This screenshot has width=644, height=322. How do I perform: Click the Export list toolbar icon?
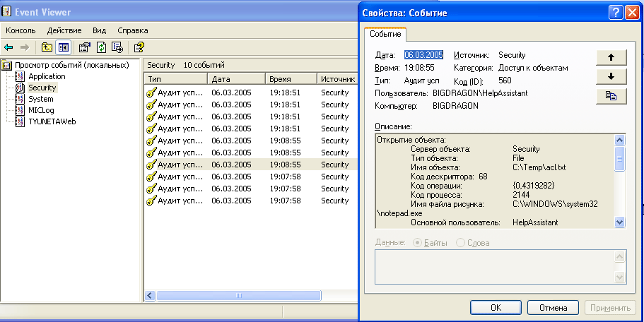117,47
